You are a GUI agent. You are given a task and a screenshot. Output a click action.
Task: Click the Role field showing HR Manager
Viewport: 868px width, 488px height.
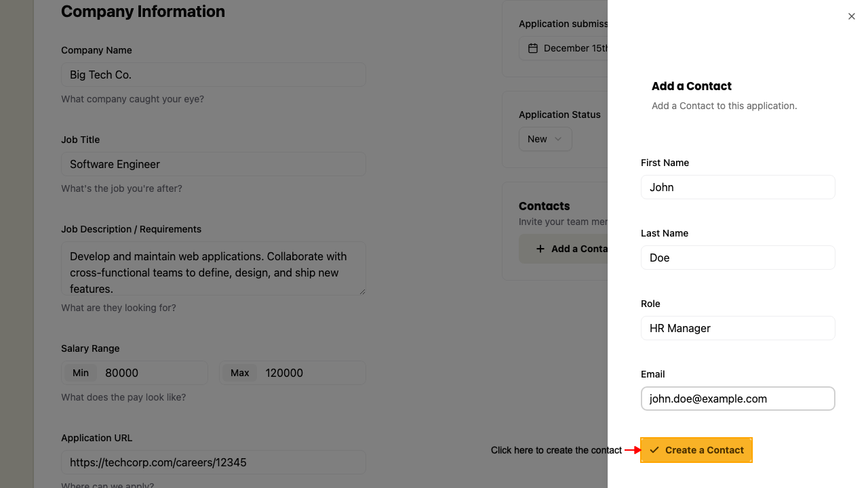tap(738, 328)
